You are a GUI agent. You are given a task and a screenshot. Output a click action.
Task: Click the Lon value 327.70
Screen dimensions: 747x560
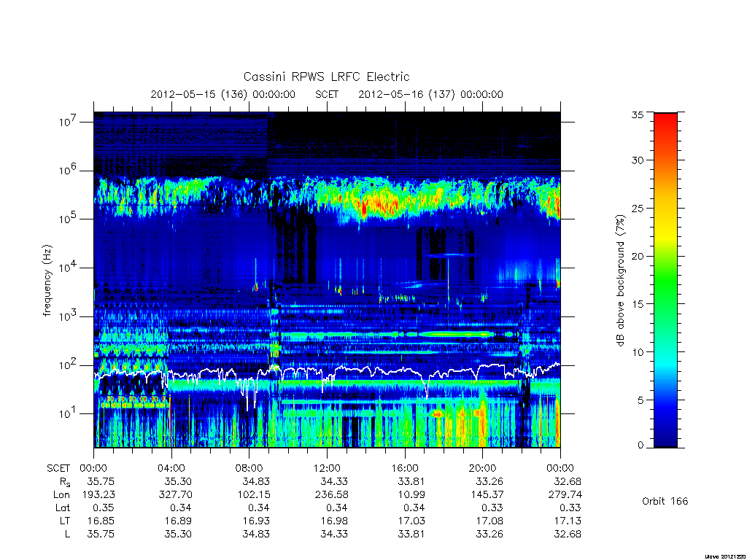click(175, 495)
